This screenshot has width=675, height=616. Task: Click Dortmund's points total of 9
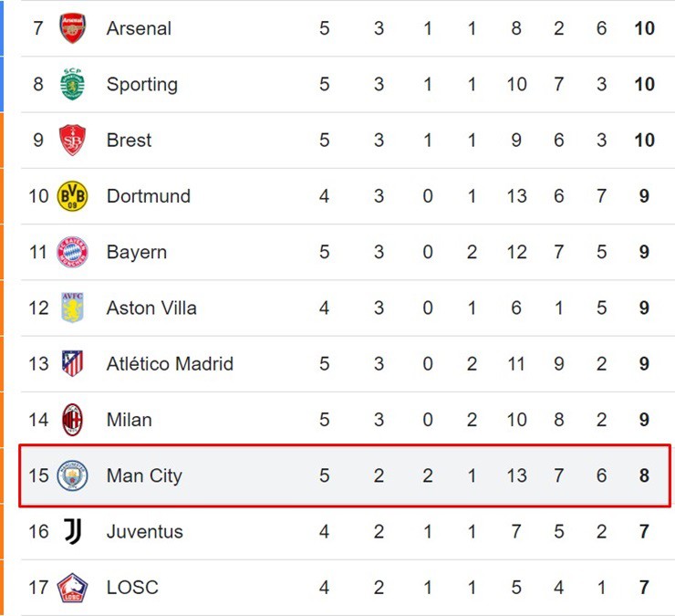(x=644, y=196)
